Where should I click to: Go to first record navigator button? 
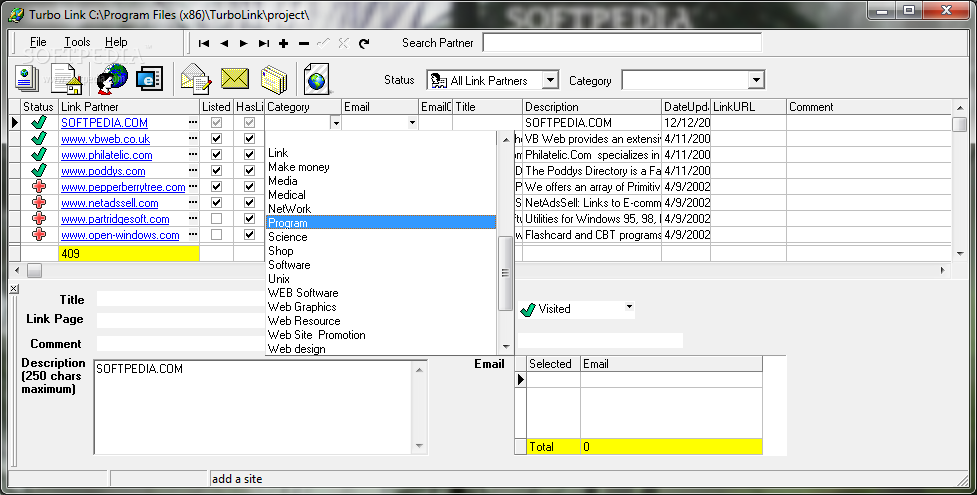coord(204,43)
